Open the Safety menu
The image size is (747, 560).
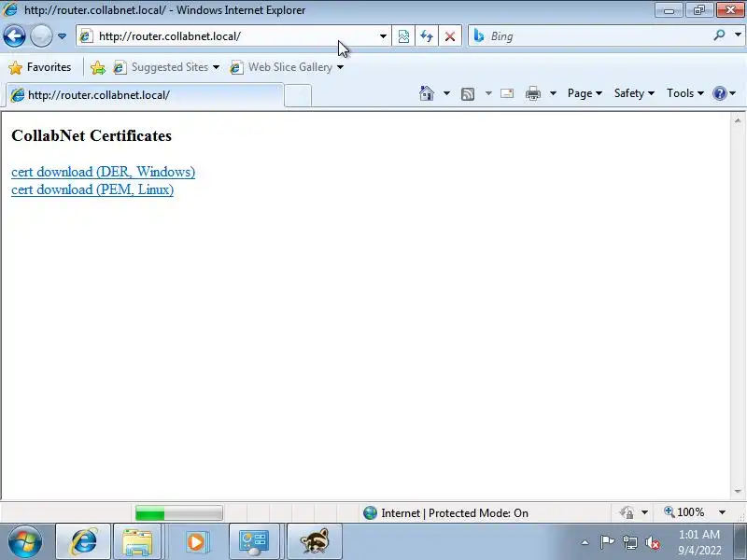[x=634, y=93]
